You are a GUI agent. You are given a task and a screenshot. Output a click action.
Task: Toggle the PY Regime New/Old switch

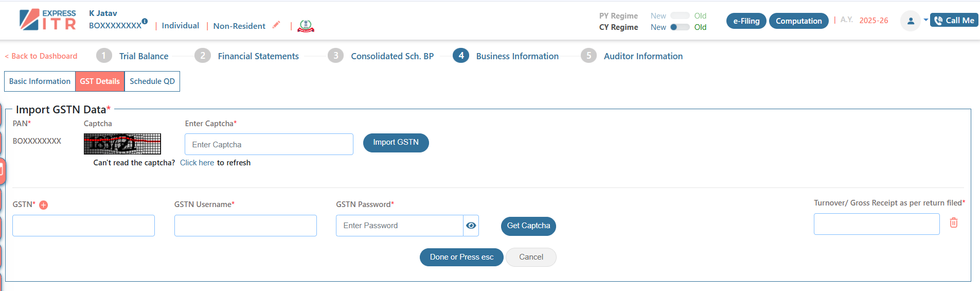point(680,16)
